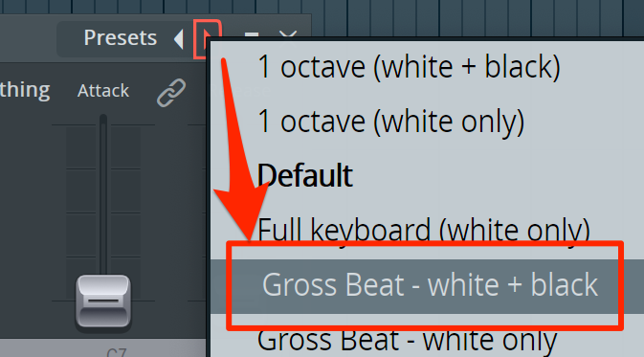
Task: Click the next preset right arrow
Action: click(207, 39)
